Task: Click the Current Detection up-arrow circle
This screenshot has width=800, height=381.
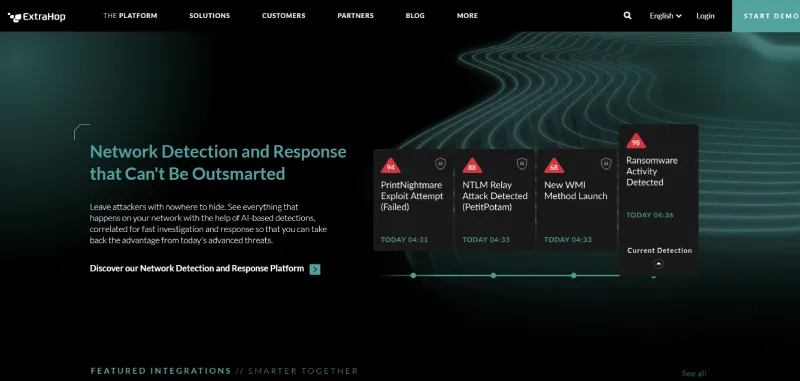Action: pyautogui.click(x=658, y=264)
